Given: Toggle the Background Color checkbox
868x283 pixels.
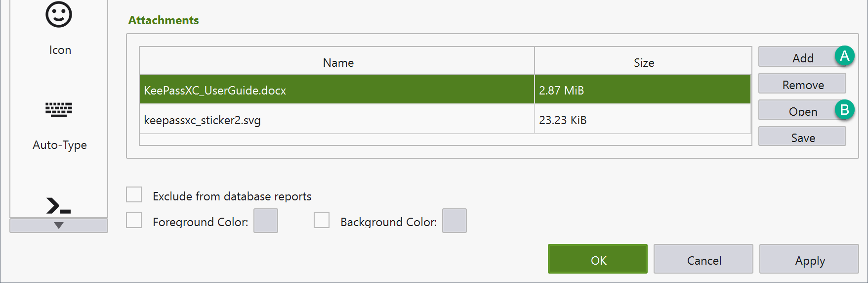Looking at the screenshot, I should 322,221.
